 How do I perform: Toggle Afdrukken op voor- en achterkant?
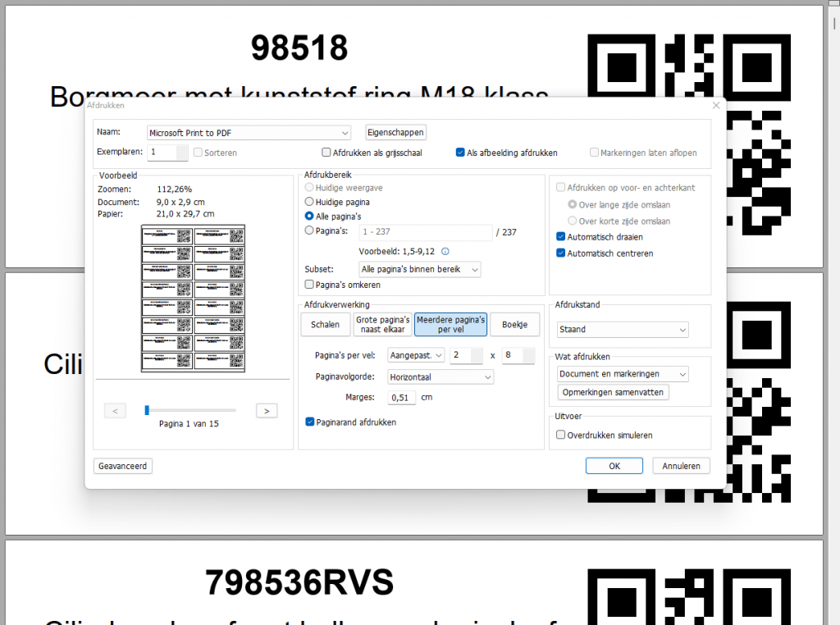coord(561,188)
